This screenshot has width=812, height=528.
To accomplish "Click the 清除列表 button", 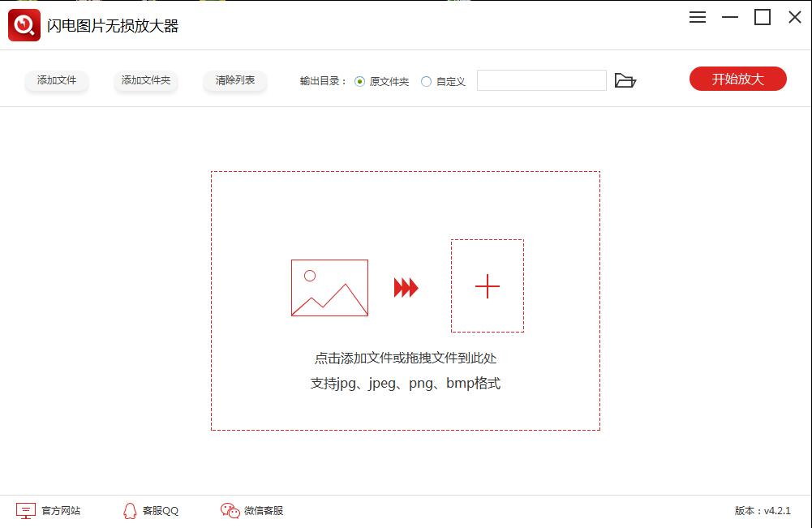I will (x=234, y=80).
